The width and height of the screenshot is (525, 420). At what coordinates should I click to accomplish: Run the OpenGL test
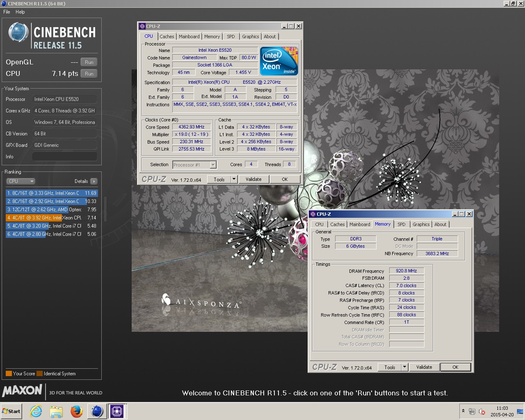coord(89,62)
